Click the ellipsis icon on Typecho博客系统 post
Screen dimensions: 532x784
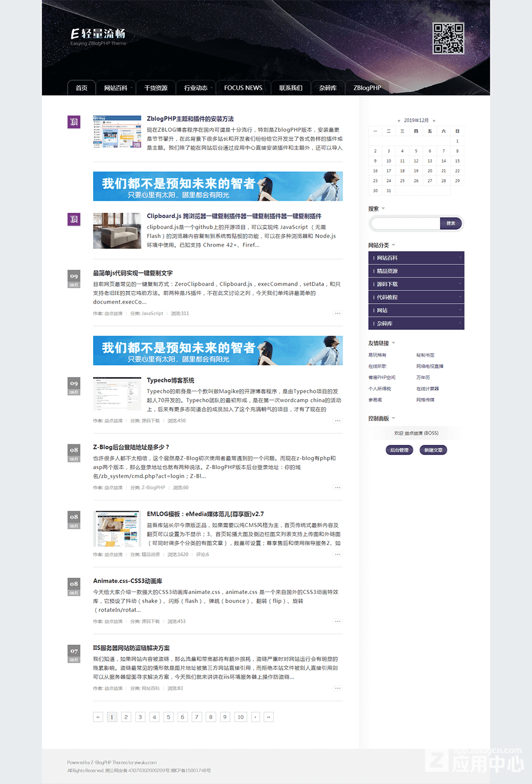(x=337, y=421)
